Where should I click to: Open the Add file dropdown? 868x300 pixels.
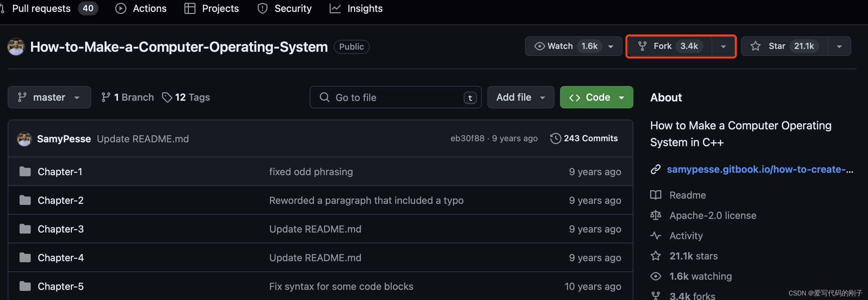(x=521, y=97)
